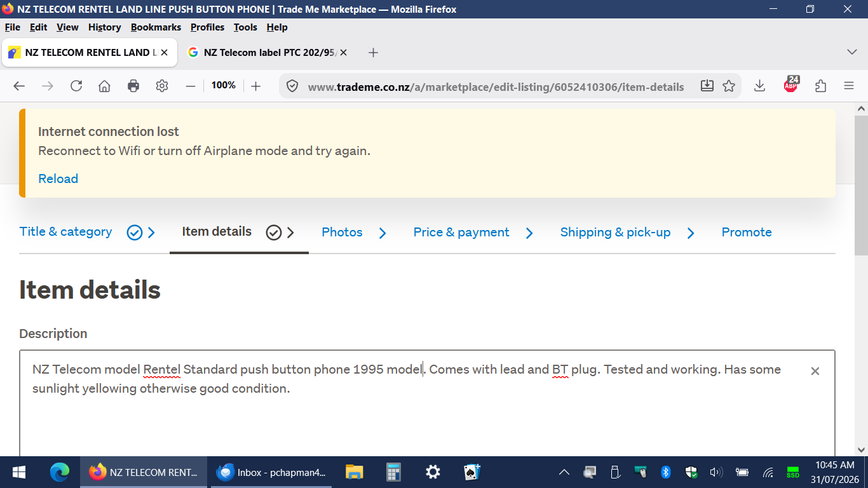Screen dimensions: 868x488
Task: Go to the Title & category step
Action: (x=66, y=232)
